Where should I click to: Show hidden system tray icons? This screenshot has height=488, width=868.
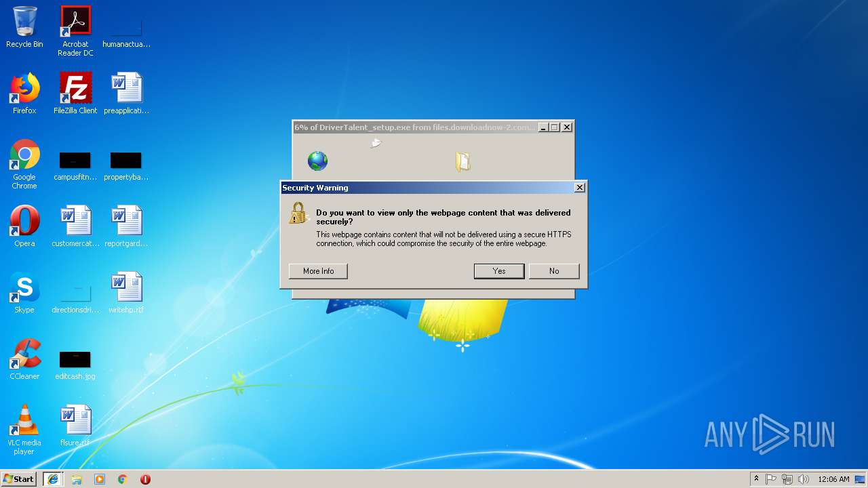click(756, 479)
